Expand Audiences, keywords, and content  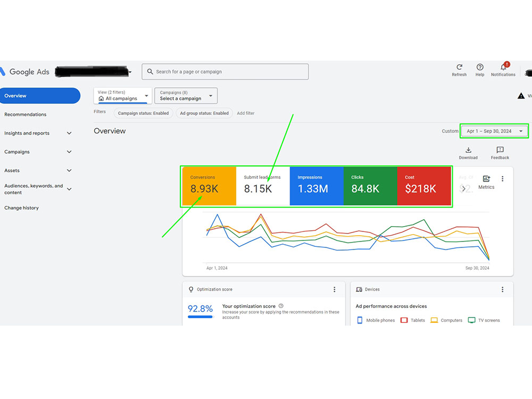(x=69, y=189)
